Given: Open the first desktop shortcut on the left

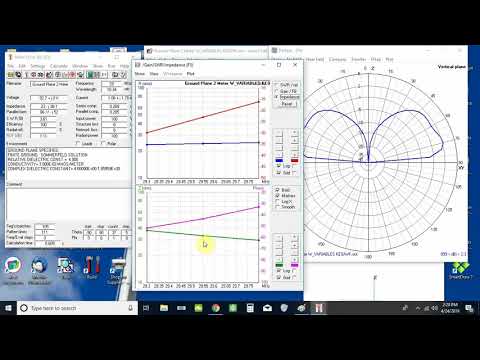Looking at the screenshot, I should tap(12, 271).
